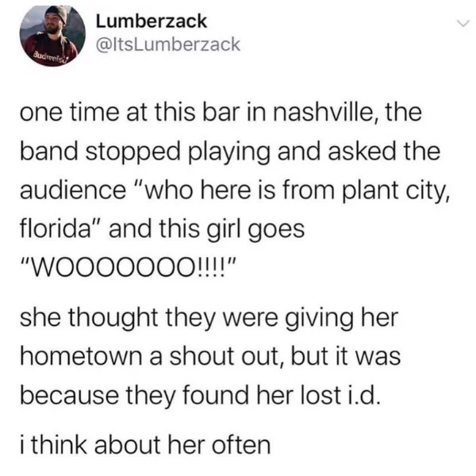Image resolution: width=476 pixels, height=476 pixels.
Task: Open Lumberzack's round profile picture
Action: [x=52, y=36]
